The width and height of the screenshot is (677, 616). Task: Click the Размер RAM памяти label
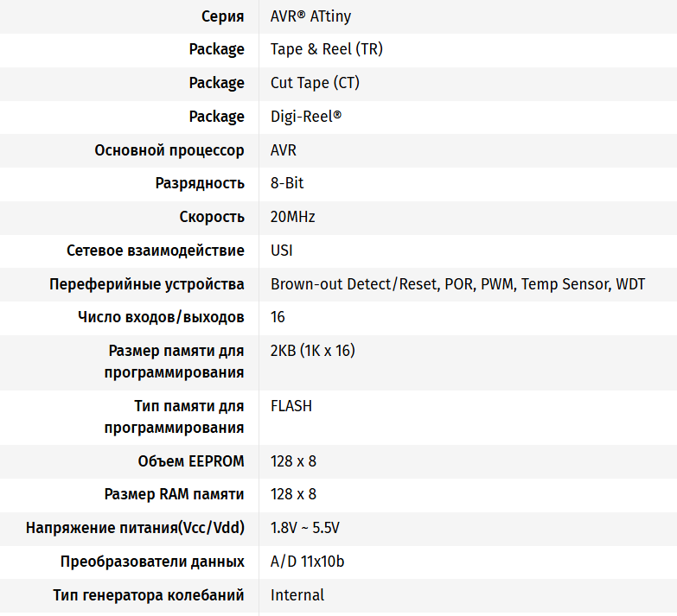pos(174,494)
